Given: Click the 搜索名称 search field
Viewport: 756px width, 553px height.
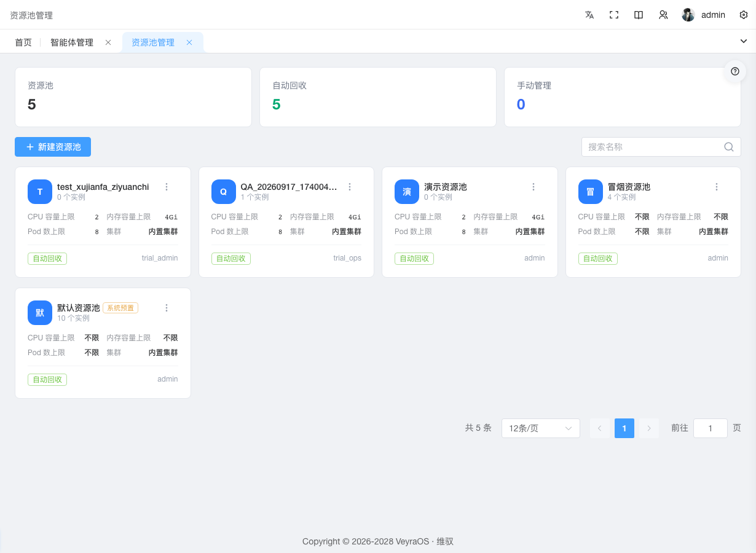Looking at the screenshot, I should [661, 147].
